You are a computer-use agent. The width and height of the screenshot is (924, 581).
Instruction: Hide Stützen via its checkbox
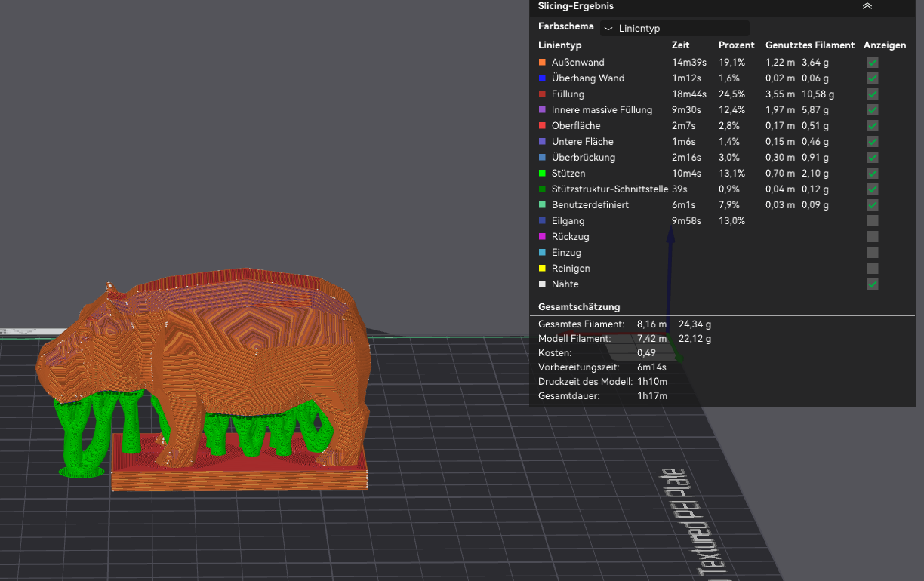(x=873, y=174)
